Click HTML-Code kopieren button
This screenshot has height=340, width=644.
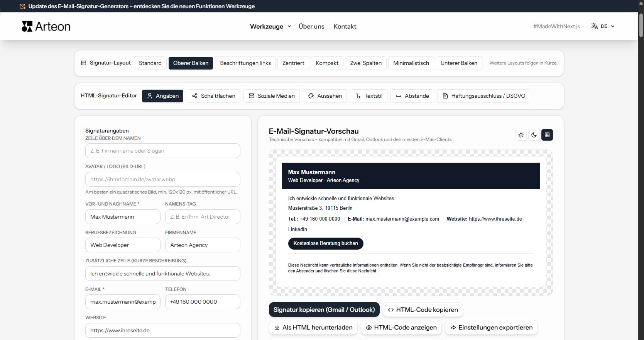(423, 309)
